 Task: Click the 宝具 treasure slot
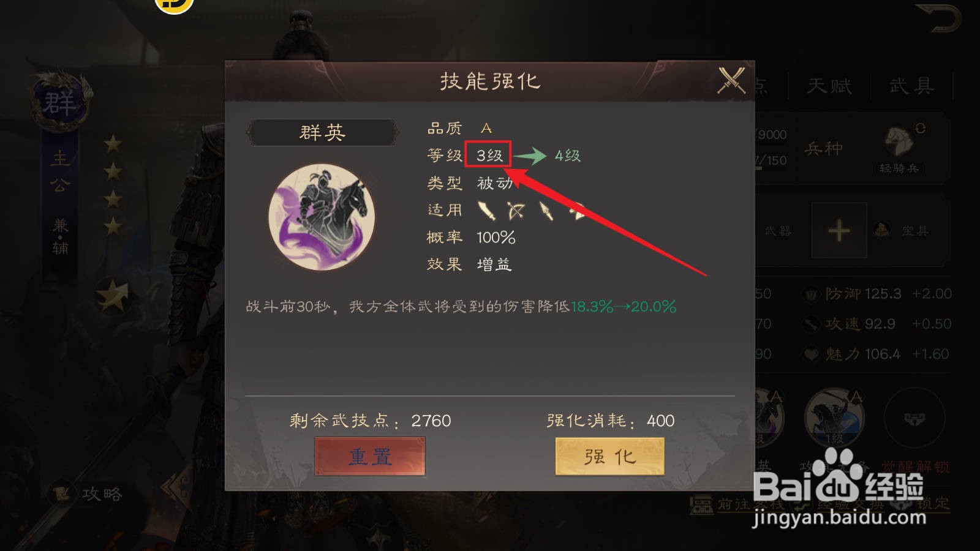902,230
